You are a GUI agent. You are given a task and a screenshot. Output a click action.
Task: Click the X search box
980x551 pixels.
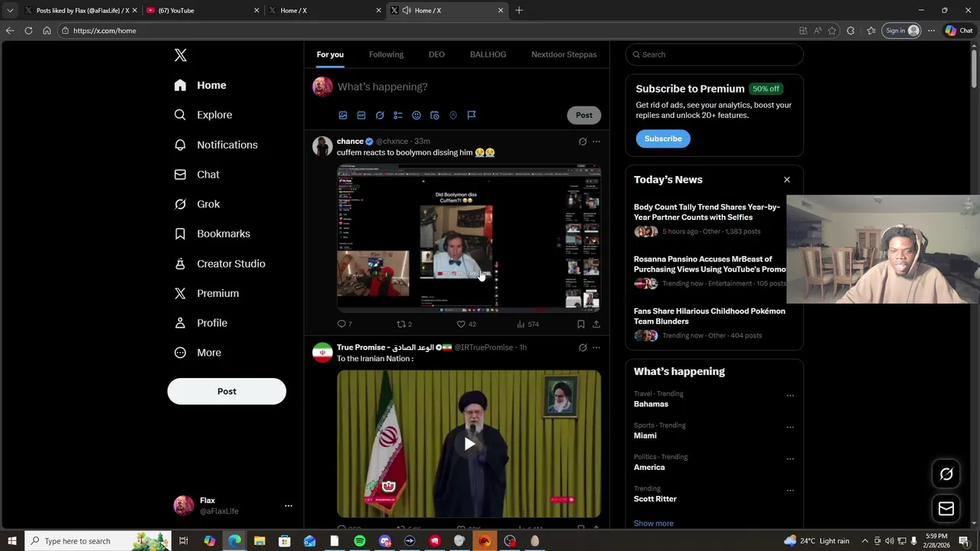point(714,54)
